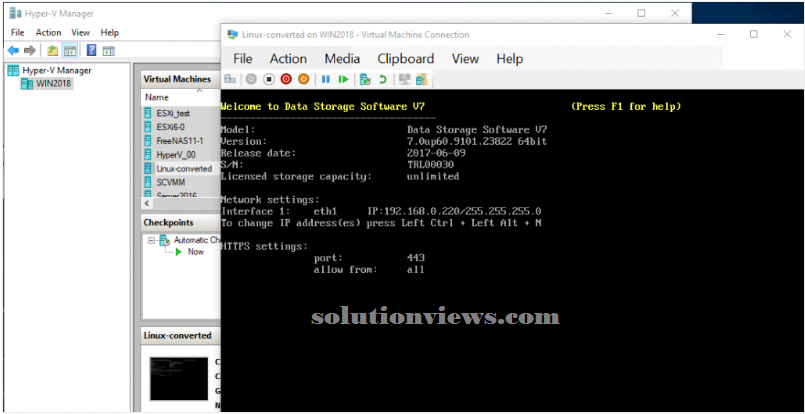Open the Media menu

click(342, 59)
